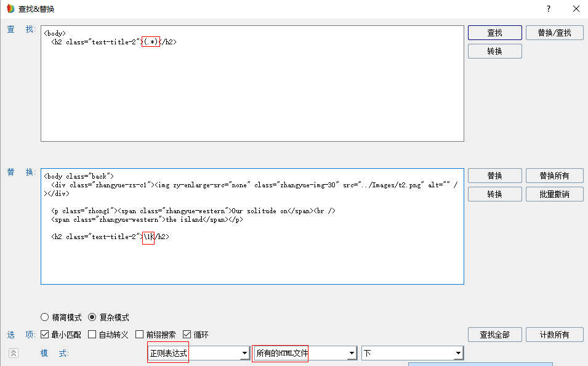Collapse options with the double-chevron icon
588x366 pixels.
tap(13, 353)
